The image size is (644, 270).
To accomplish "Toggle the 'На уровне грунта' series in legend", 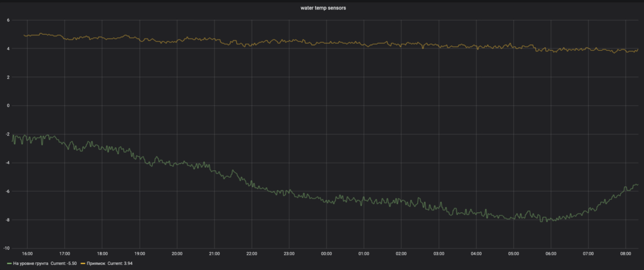I will point(30,264).
